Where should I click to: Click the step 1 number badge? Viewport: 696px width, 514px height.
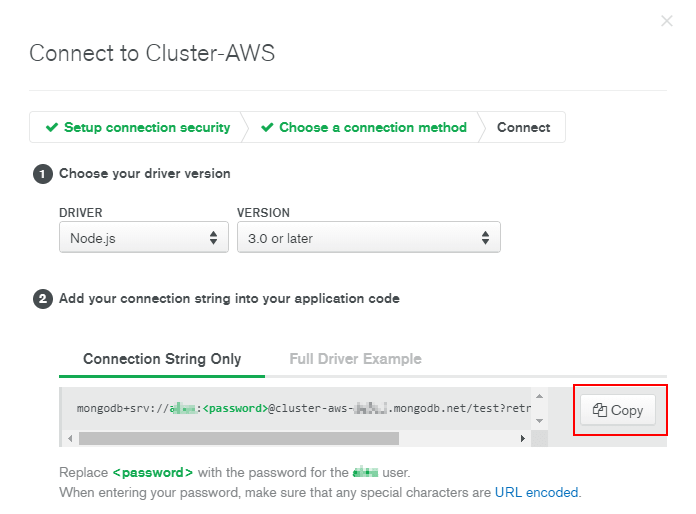[x=43, y=174]
